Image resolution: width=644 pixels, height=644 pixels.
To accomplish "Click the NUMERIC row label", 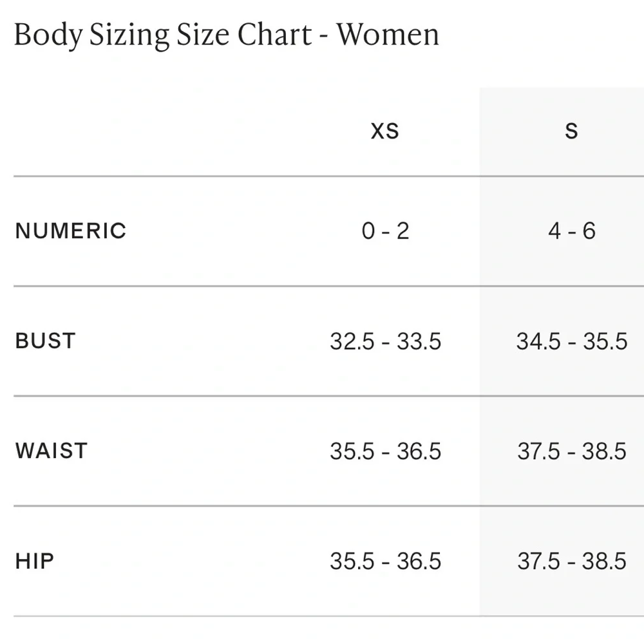I will [x=71, y=231].
